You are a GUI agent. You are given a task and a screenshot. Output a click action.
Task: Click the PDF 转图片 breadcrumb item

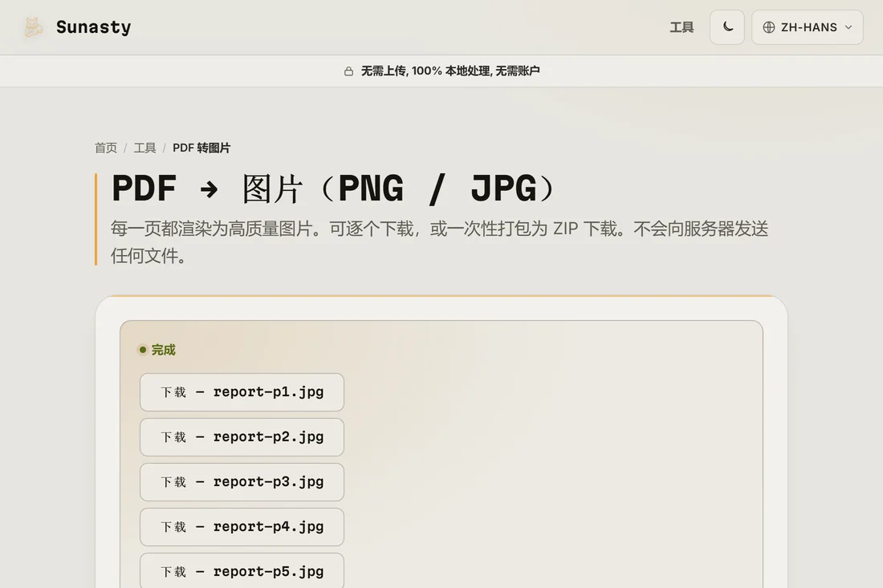(x=201, y=148)
